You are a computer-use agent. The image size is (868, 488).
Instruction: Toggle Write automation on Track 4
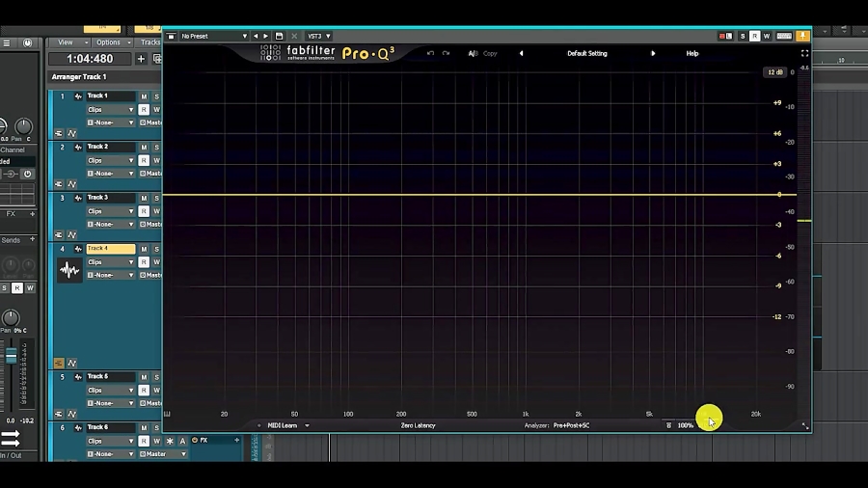pos(156,261)
